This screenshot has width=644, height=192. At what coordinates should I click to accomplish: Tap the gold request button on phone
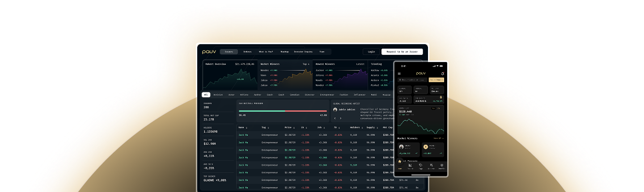tap(436, 80)
